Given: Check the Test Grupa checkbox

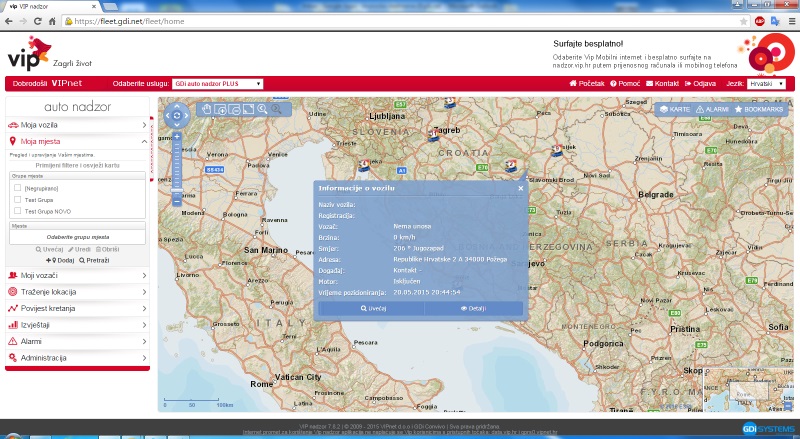Looking at the screenshot, I should coord(17,199).
